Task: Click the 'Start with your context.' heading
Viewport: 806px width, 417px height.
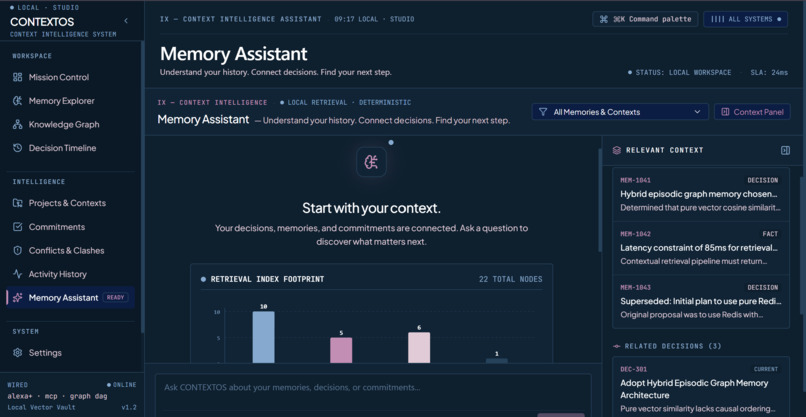Action: (372, 208)
